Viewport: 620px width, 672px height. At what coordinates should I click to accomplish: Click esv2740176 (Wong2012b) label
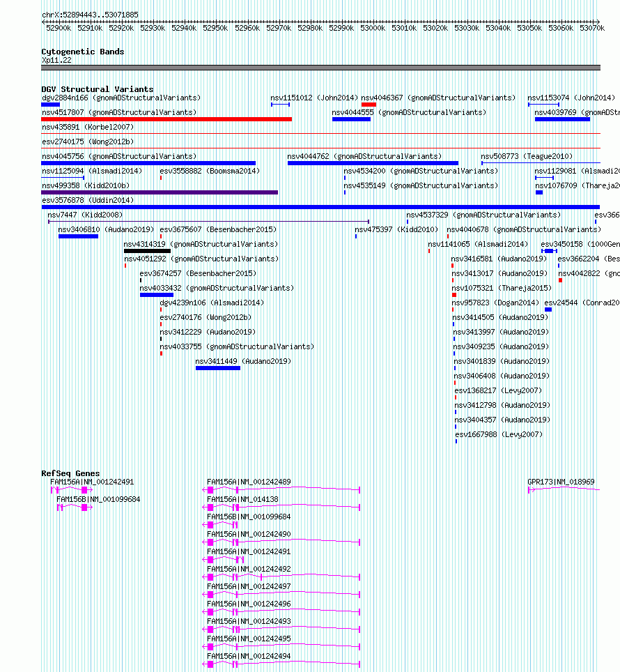pos(206,318)
